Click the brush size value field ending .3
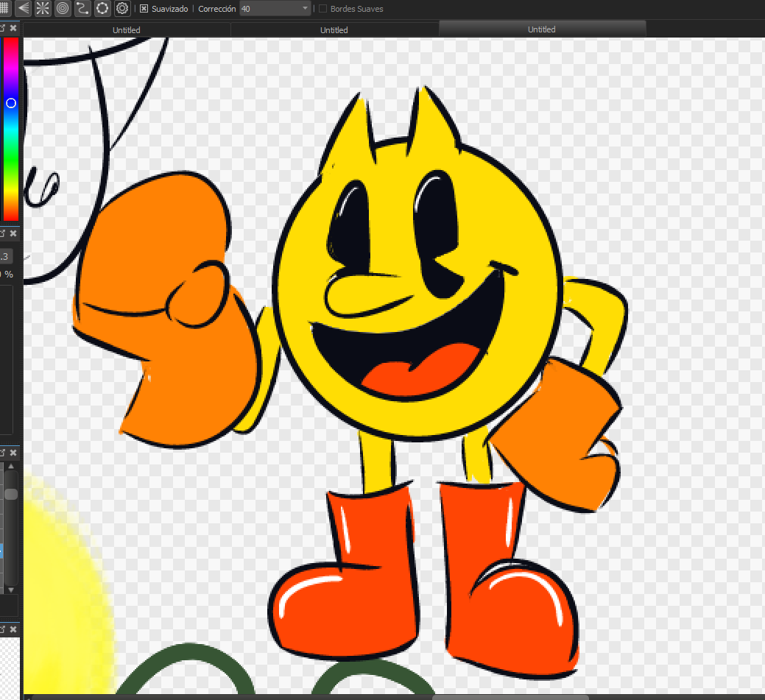This screenshot has height=700, width=765. click(x=5, y=257)
